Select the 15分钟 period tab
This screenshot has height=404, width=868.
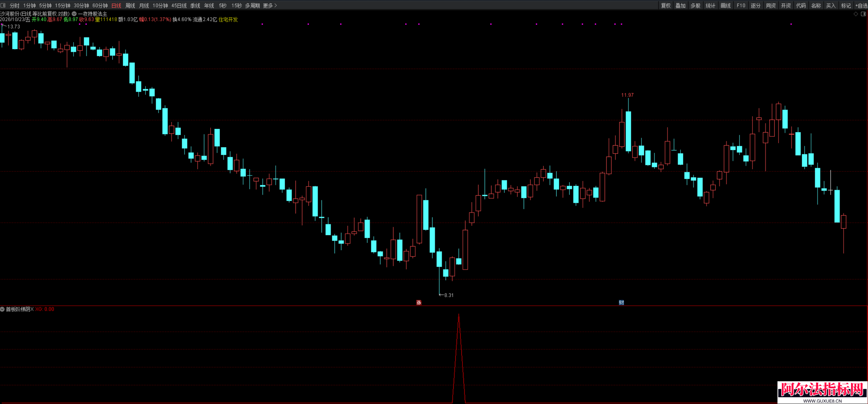pos(63,5)
